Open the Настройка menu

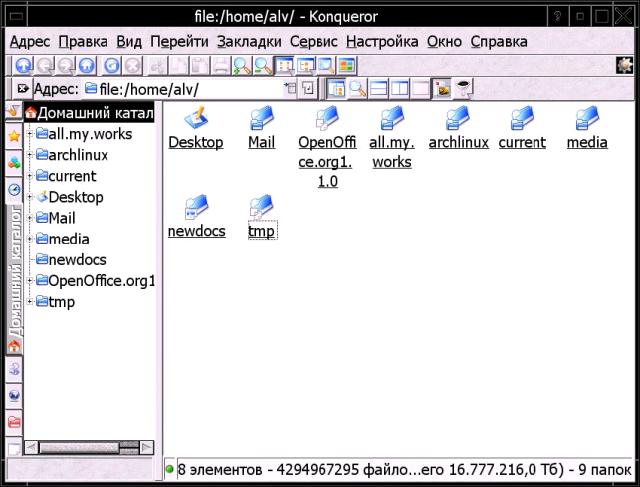382,42
